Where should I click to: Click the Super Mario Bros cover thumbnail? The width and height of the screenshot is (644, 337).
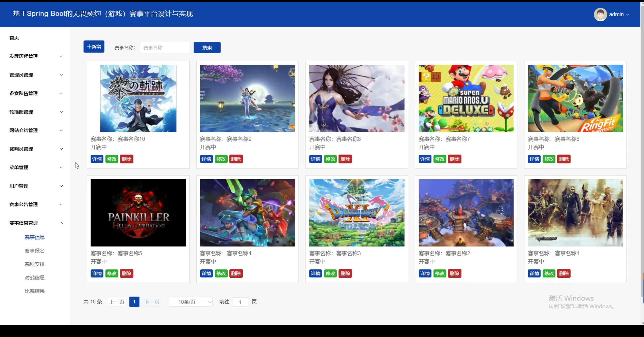click(466, 98)
